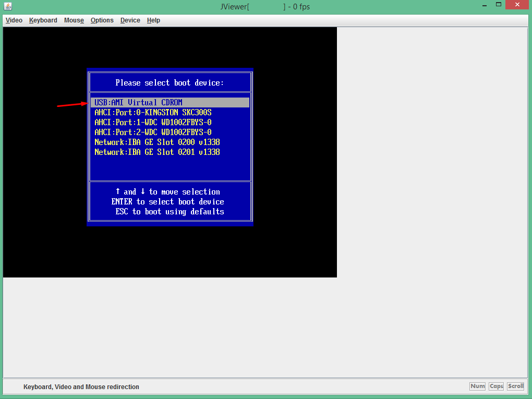Image resolution: width=532 pixels, height=399 pixels.
Task: Open the Mouse menu
Action: point(74,20)
